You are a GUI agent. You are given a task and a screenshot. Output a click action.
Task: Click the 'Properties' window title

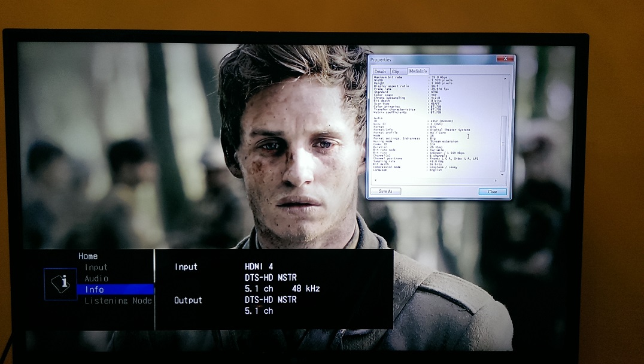pos(381,60)
